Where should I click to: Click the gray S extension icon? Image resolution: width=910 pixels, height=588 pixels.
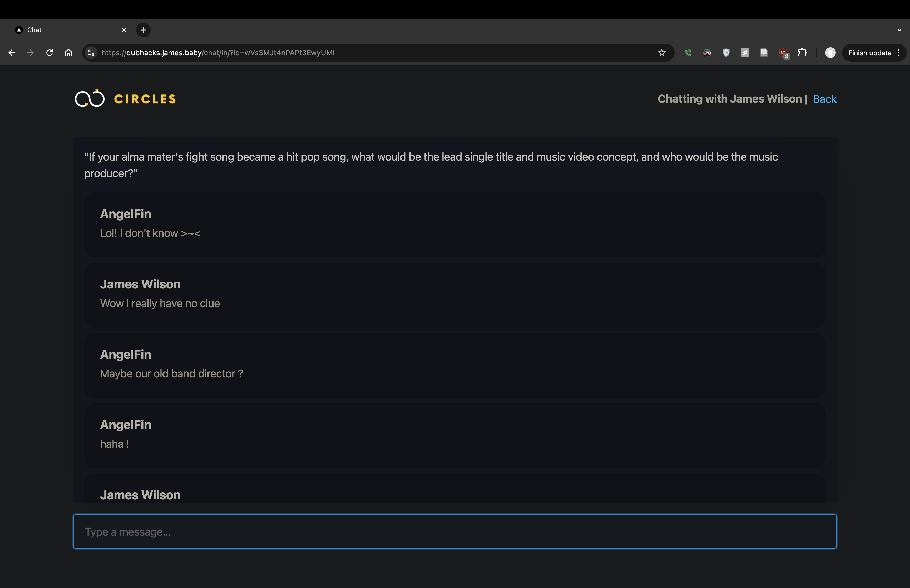point(745,53)
